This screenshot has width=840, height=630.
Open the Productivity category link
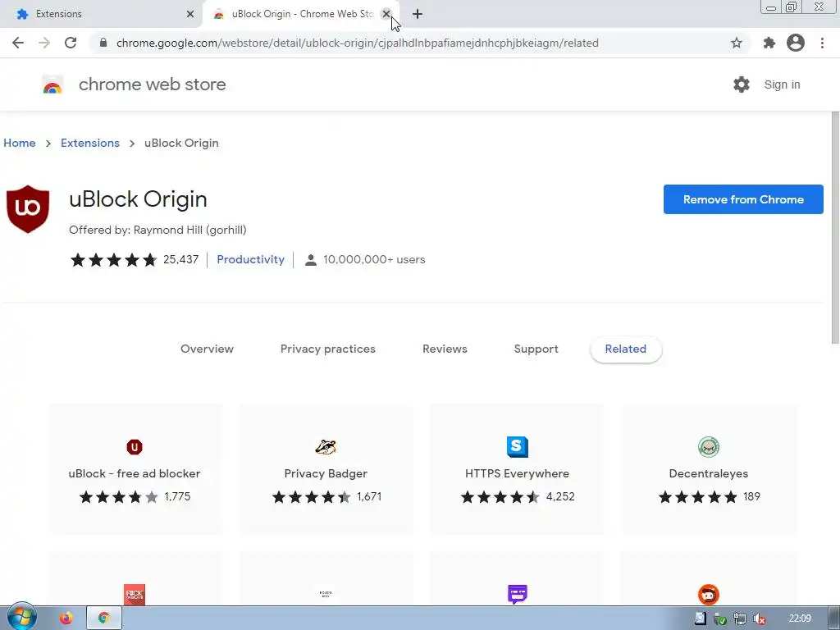click(250, 260)
